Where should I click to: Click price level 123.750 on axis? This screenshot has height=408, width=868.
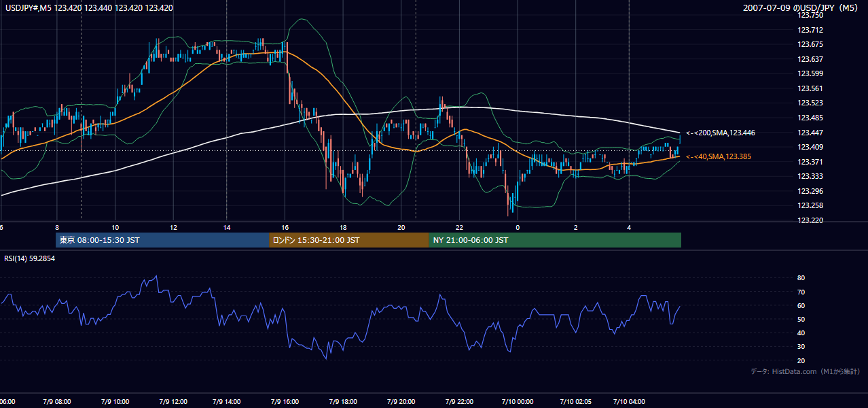click(x=810, y=15)
